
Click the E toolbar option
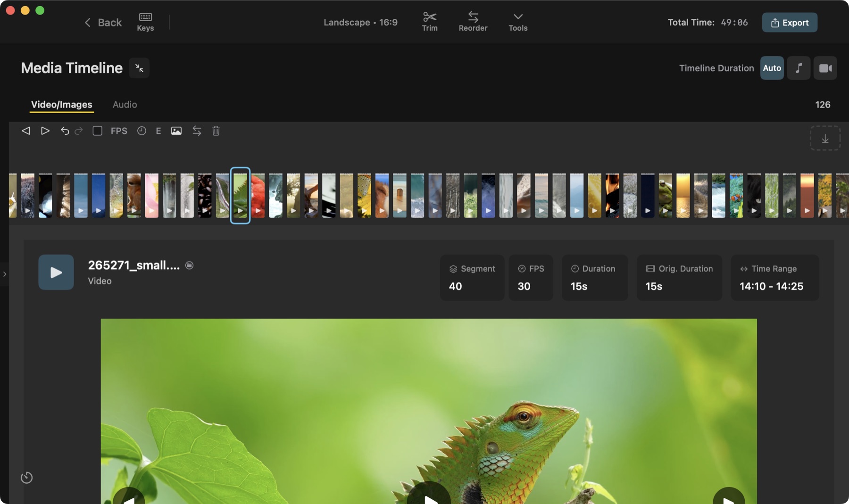tap(158, 131)
